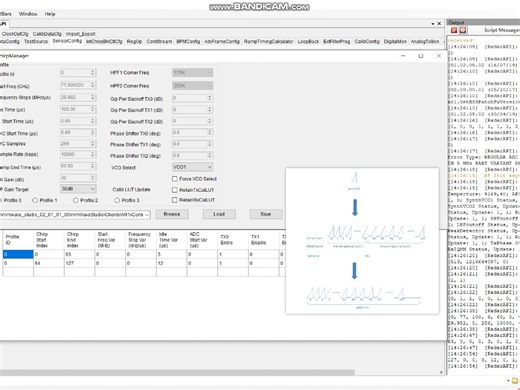Viewport: 520px width, 390px height.
Task: Open the RF Gain Target dropdown
Action: click(78, 189)
